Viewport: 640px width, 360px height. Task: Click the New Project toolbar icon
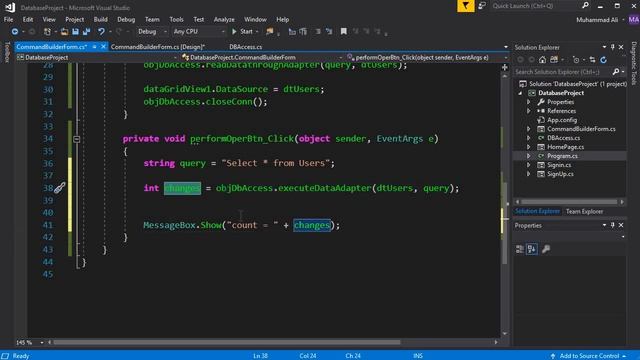pos(47,31)
